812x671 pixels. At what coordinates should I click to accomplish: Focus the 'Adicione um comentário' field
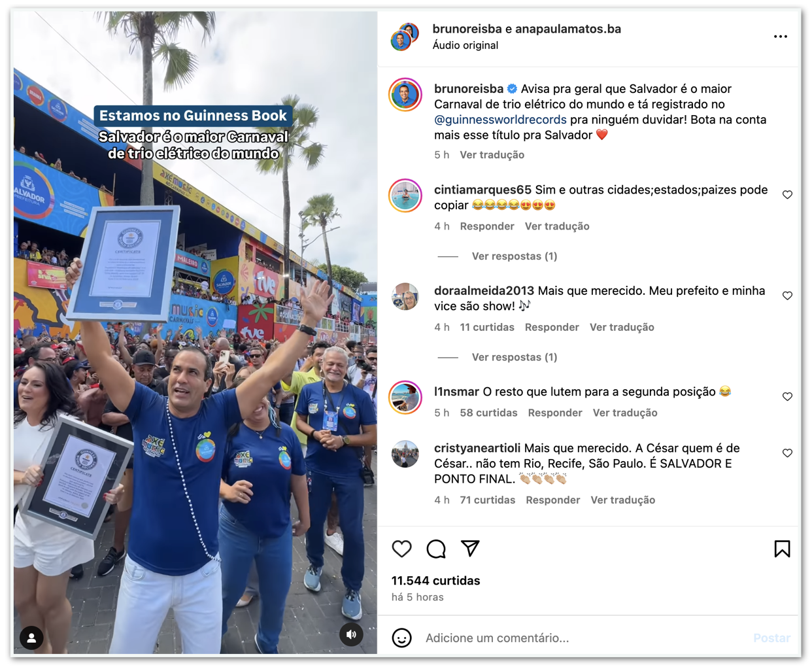click(x=582, y=638)
